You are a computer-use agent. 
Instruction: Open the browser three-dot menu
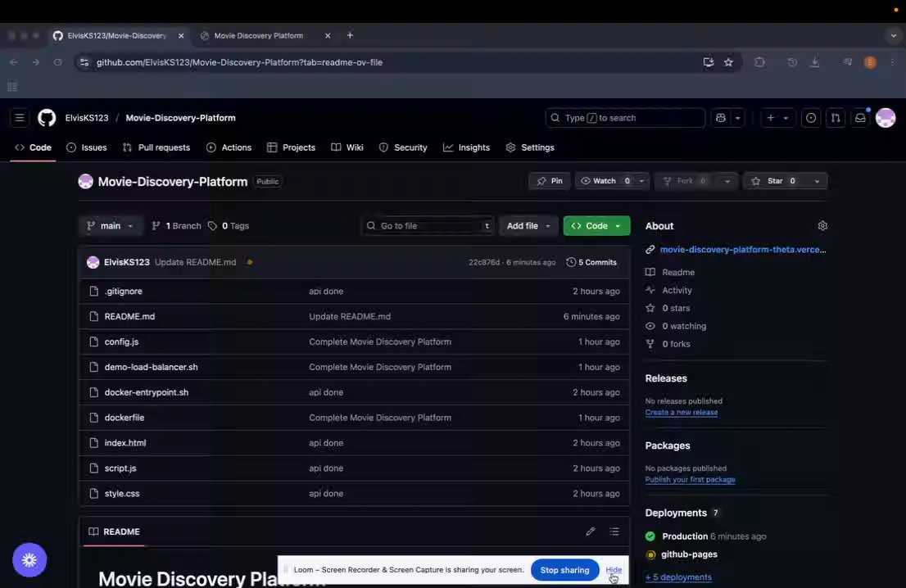click(893, 62)
